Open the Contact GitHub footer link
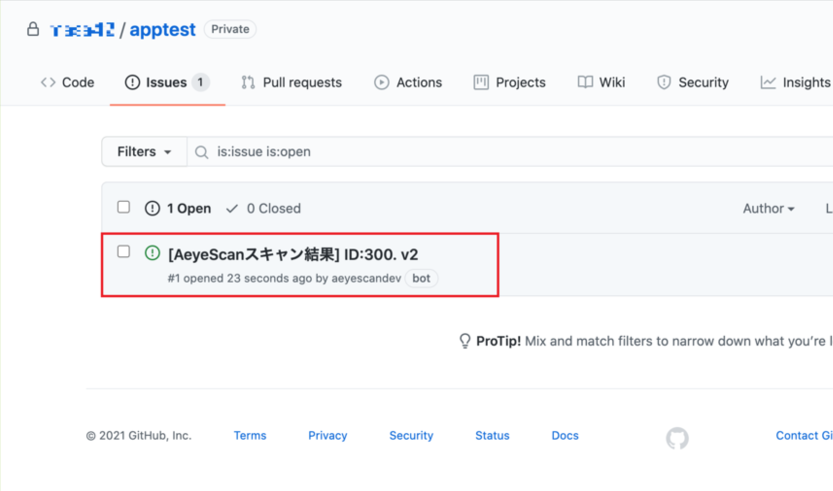 (x=804, y=436)
